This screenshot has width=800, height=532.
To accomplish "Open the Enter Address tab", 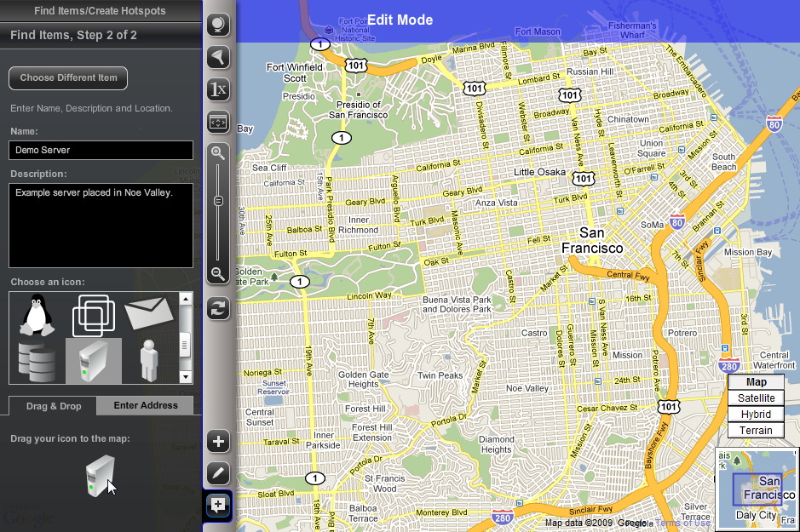I will (x=146, y=405).
